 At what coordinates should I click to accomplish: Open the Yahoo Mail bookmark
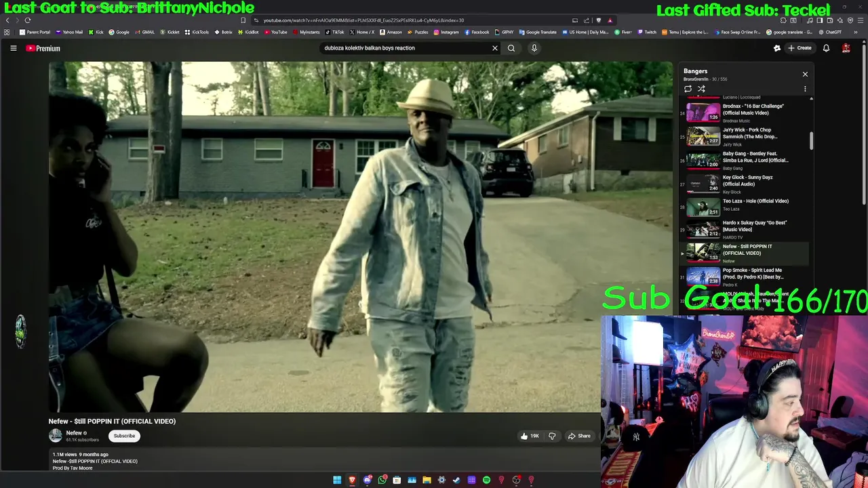pyautogui.click(x=69, y=32)
